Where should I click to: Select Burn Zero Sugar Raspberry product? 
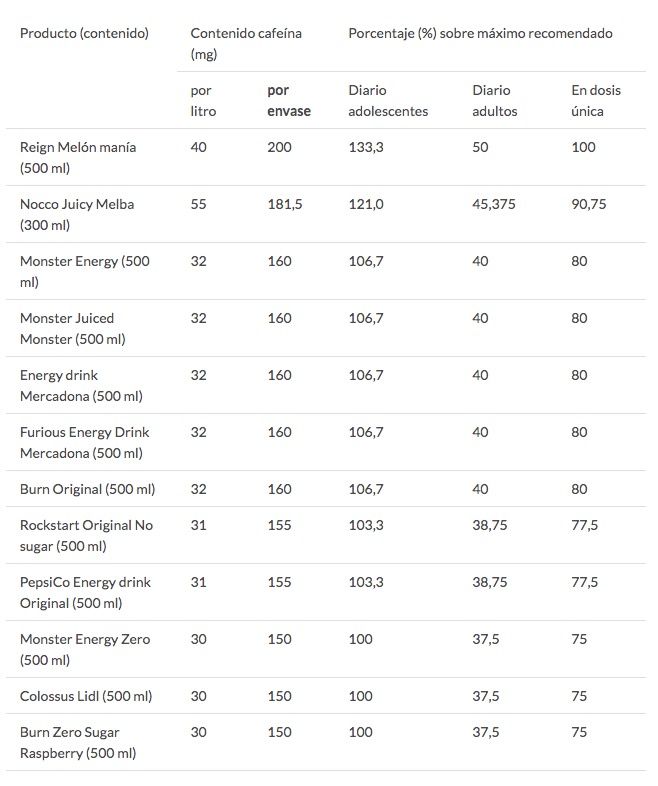pyautogui.click(x=78, y=742)
